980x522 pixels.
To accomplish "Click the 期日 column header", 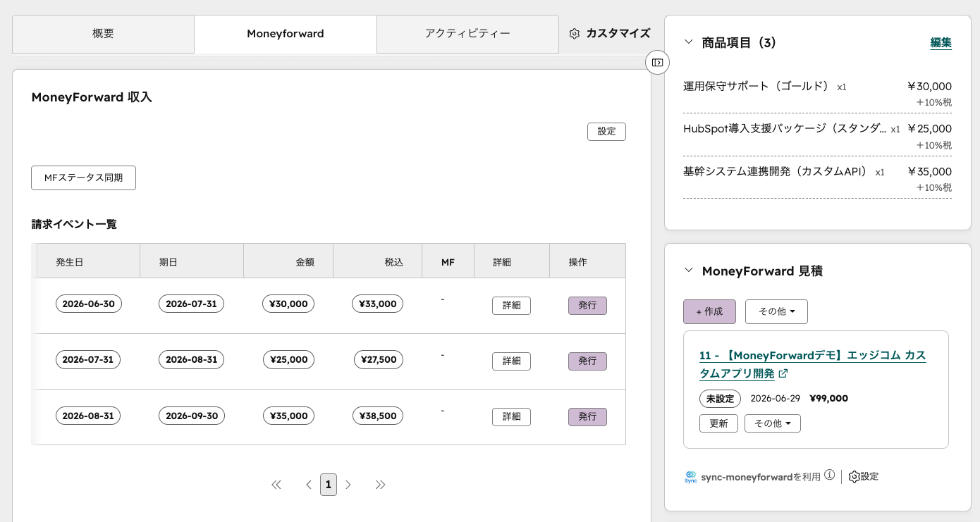I will pyautogui.click(x=192, y=261).
